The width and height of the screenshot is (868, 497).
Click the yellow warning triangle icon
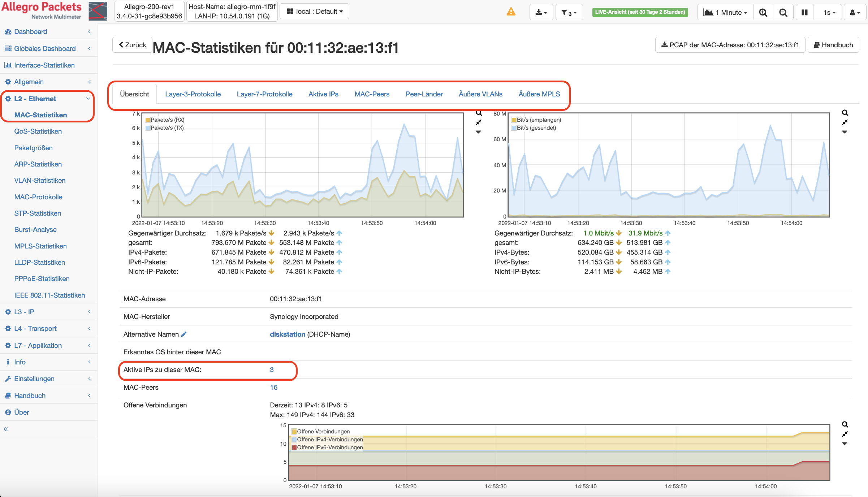[x=511, y=12]
